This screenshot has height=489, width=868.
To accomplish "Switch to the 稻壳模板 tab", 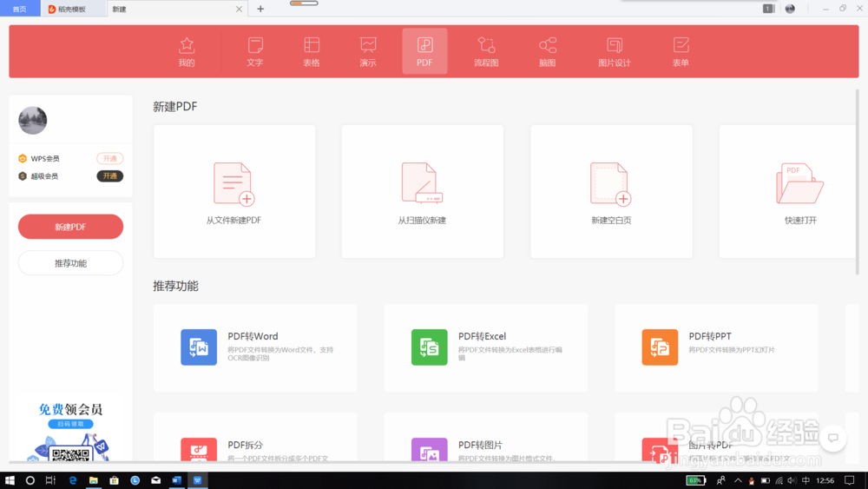I will point(73,9).
